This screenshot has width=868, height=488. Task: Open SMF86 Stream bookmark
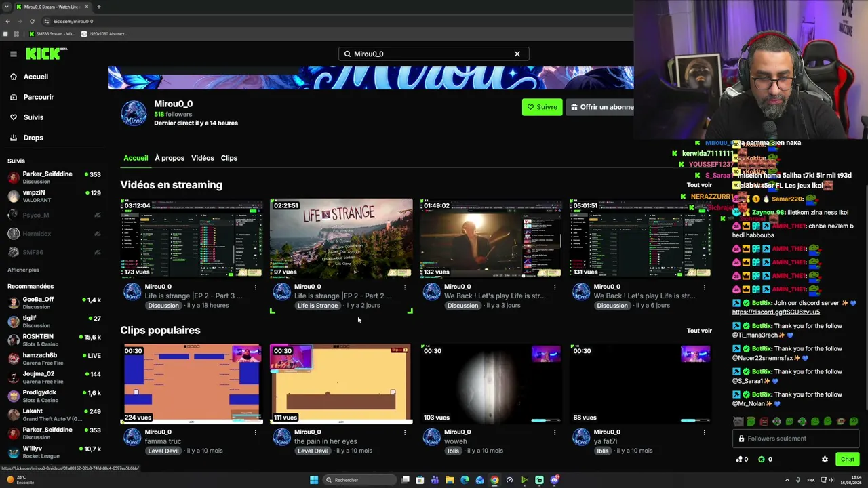(x=52, y=34)
